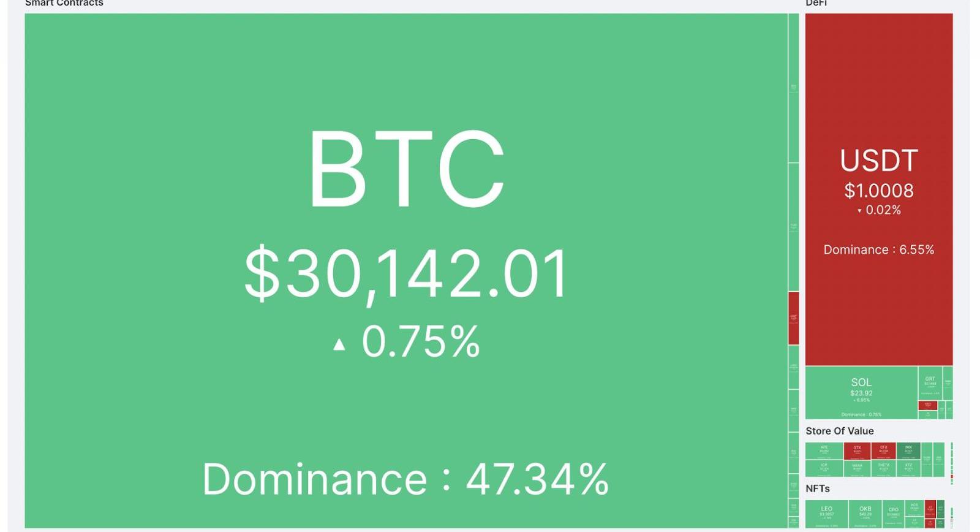Open the BTC heatmap tile
This screenshot has height=532, width=980.
click(x=405, y=270)
